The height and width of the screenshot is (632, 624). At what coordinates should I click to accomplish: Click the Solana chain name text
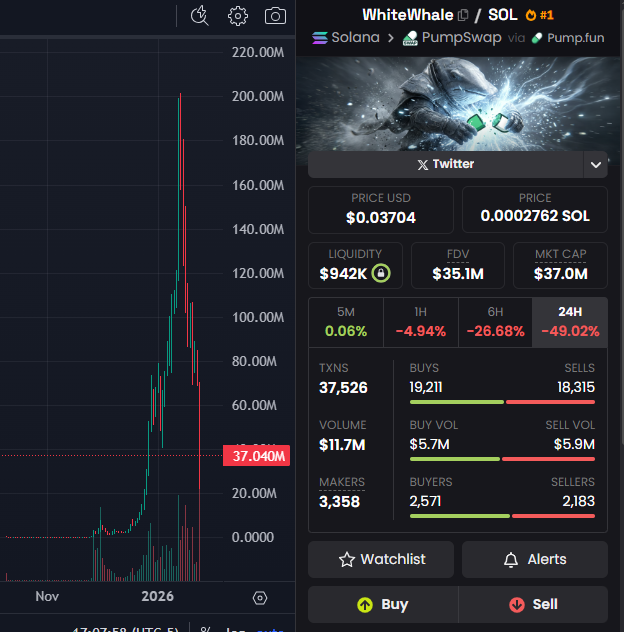coord(355,37)
